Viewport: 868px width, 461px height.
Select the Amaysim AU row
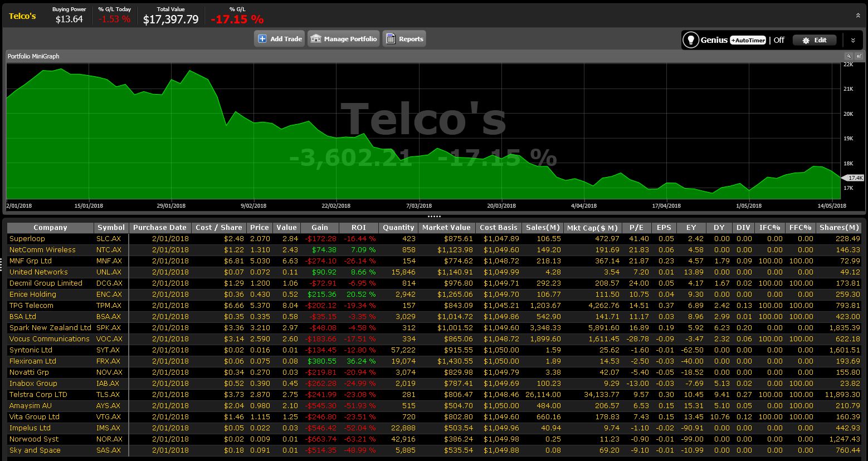tap(435, 405)
